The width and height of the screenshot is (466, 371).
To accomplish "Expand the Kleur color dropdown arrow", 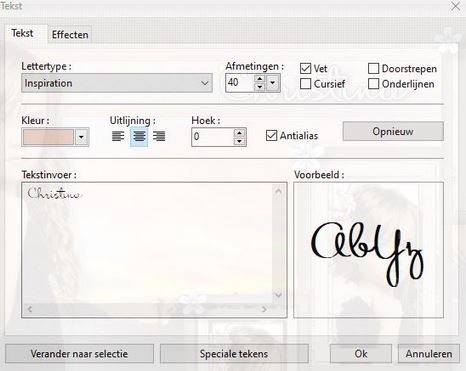I will coord(81,137).
